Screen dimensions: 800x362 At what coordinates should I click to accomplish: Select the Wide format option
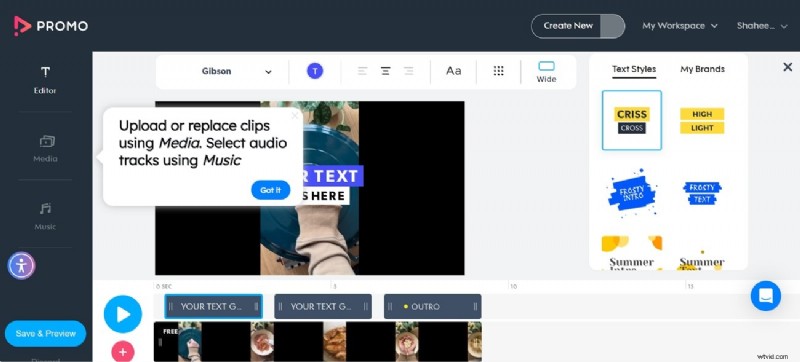(x=546, y=72)
